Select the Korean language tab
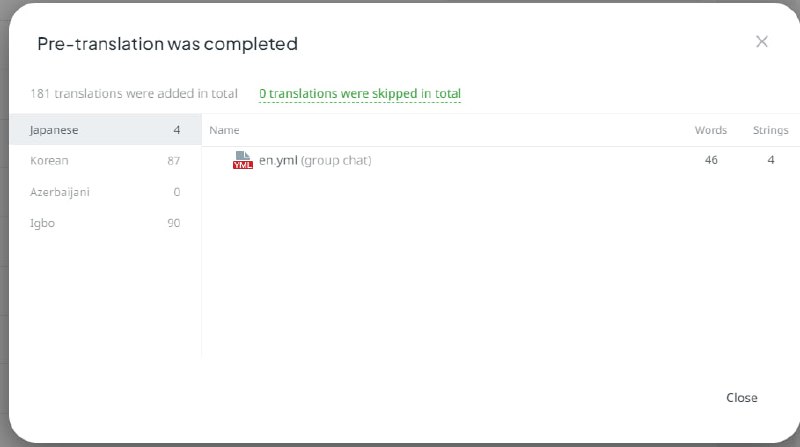The width and height of the screenshot is (800, 447). [x=106, y=161]
